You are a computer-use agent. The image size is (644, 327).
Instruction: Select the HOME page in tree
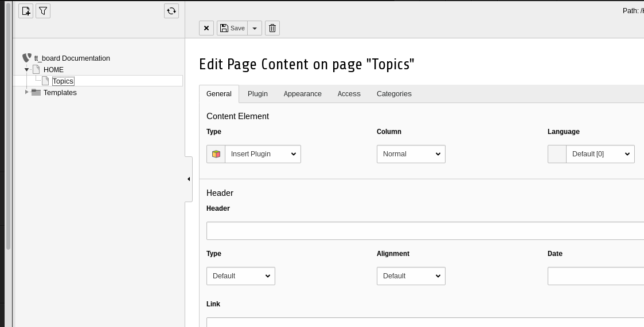coord(53,70)
